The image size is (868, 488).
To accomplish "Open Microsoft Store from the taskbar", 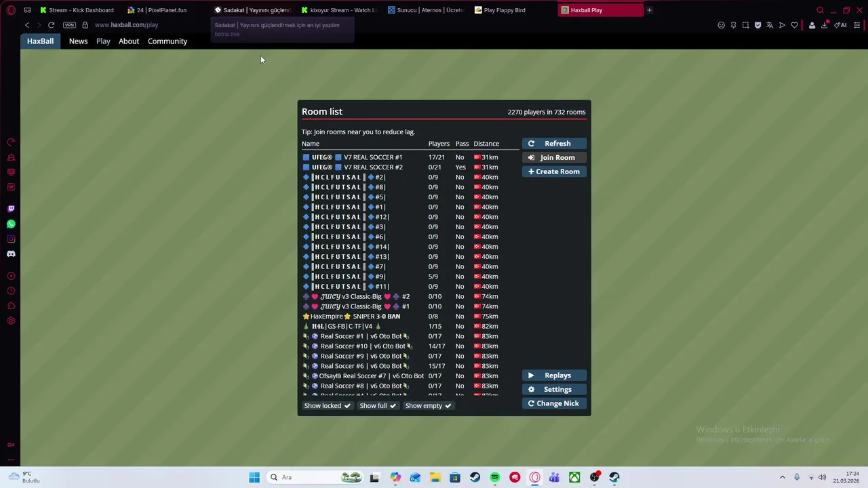I will pyautogui.click(x=455, y=477).
